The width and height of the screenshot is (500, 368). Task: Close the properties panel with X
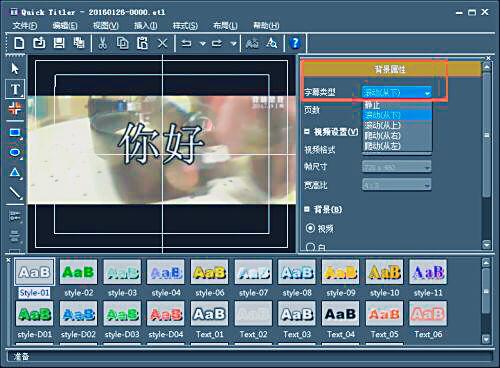click(x=488, y=58)
